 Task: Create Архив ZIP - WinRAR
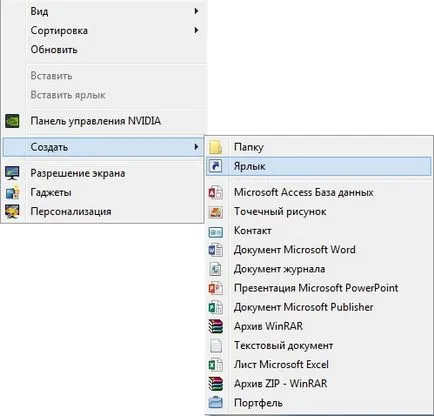tap(318, 384)
